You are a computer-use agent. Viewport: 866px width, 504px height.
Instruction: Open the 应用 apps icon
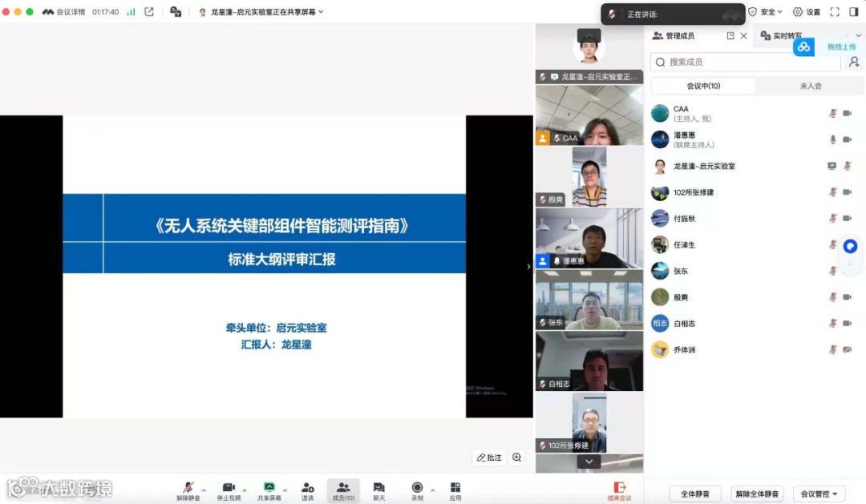click(455, 487)
